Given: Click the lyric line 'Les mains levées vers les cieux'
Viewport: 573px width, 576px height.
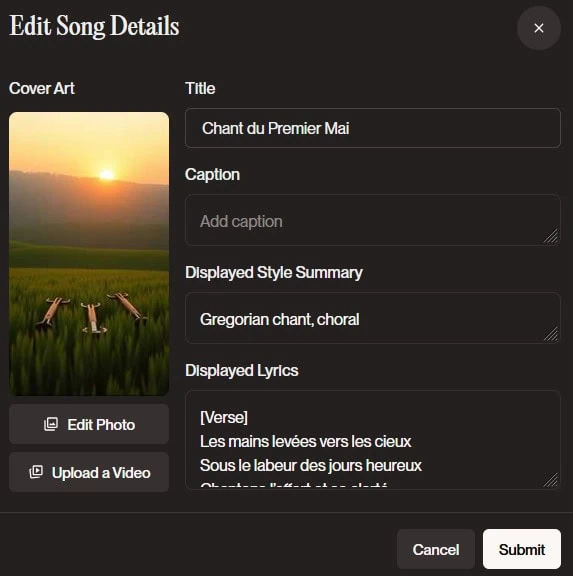Looking at the screenshot, I should (305, 442).
